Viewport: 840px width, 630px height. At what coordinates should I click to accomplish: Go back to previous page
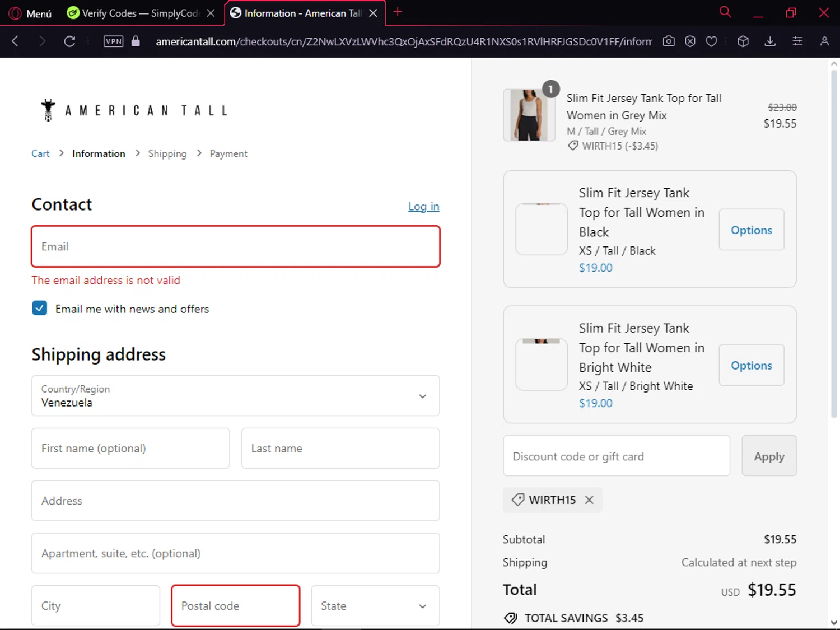(15, 41)
